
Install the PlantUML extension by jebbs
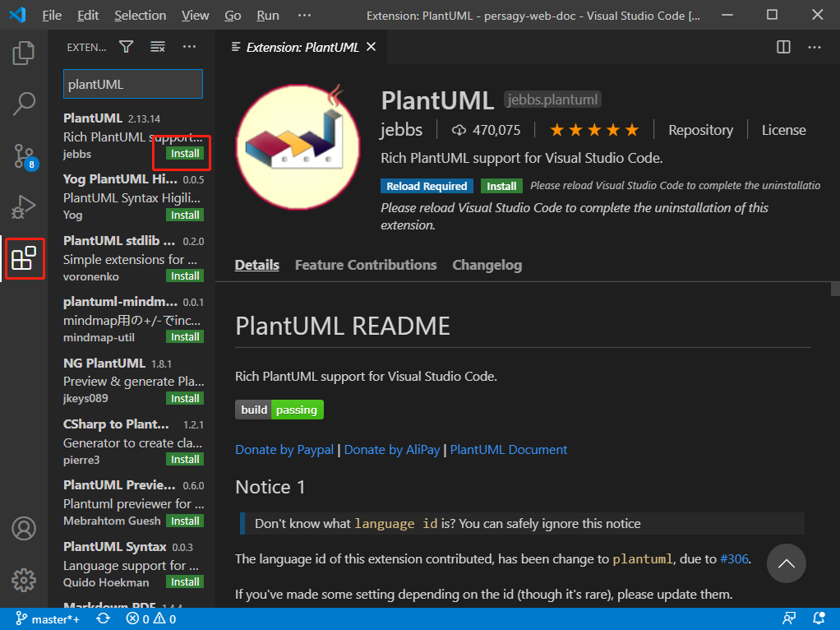click(x=184, y=153)
